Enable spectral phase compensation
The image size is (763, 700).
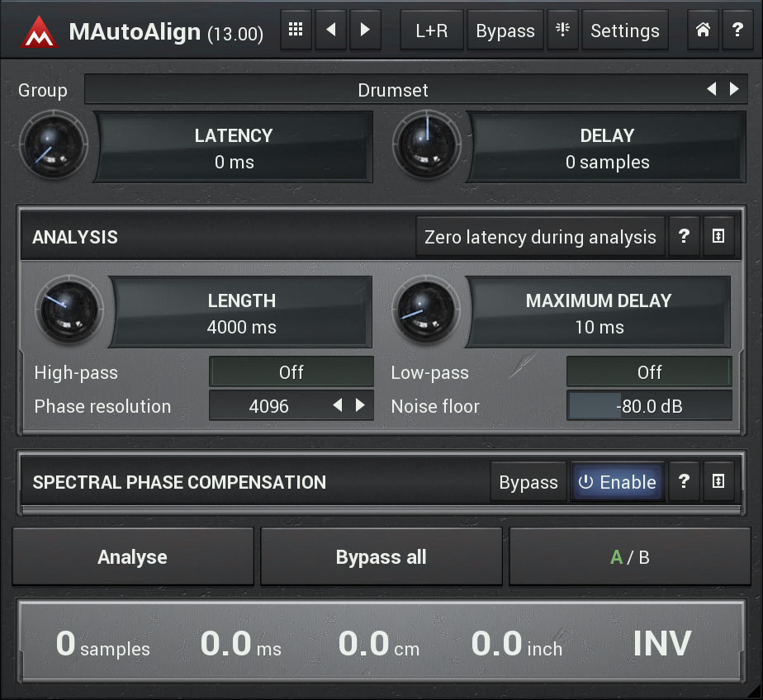coord(618,482)
